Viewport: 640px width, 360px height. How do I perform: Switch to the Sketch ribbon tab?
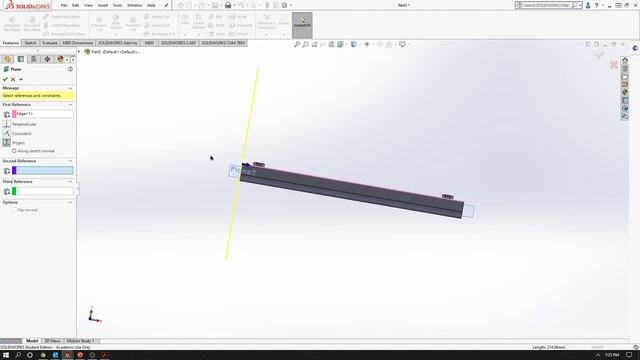pos(30,43)
